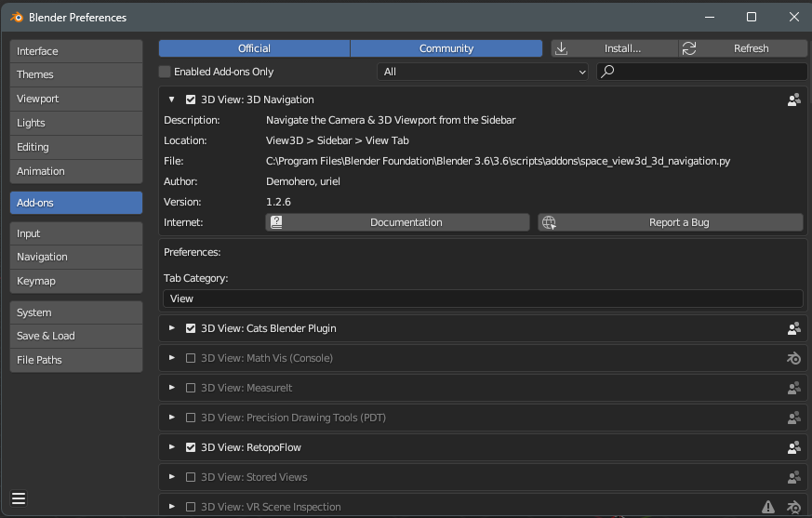Enable the MeasureIt add-on checkbox

[191, 388]
